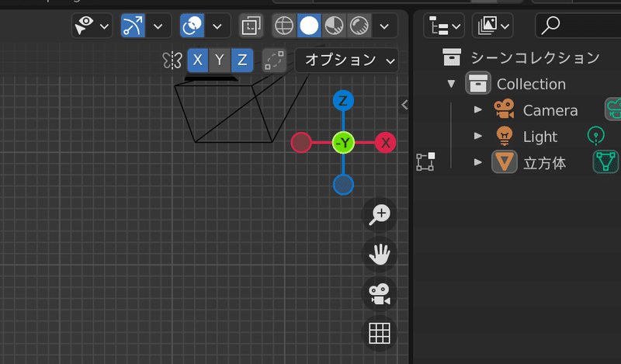621x364 pixels.
Task: Click the Z axis gizmo bubble
Action: coord(343,101)
